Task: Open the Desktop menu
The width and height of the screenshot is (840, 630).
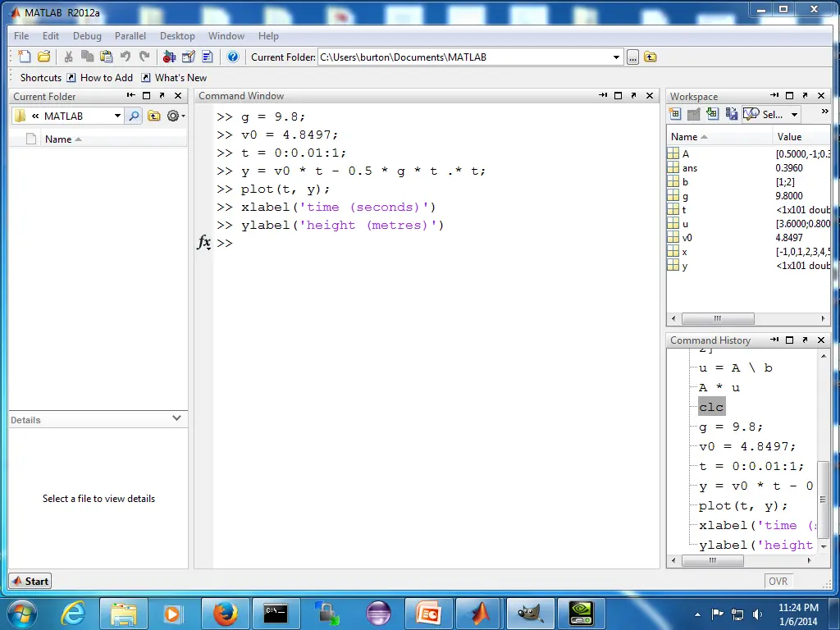Action: pyautogui.click(x=177, y=36)
